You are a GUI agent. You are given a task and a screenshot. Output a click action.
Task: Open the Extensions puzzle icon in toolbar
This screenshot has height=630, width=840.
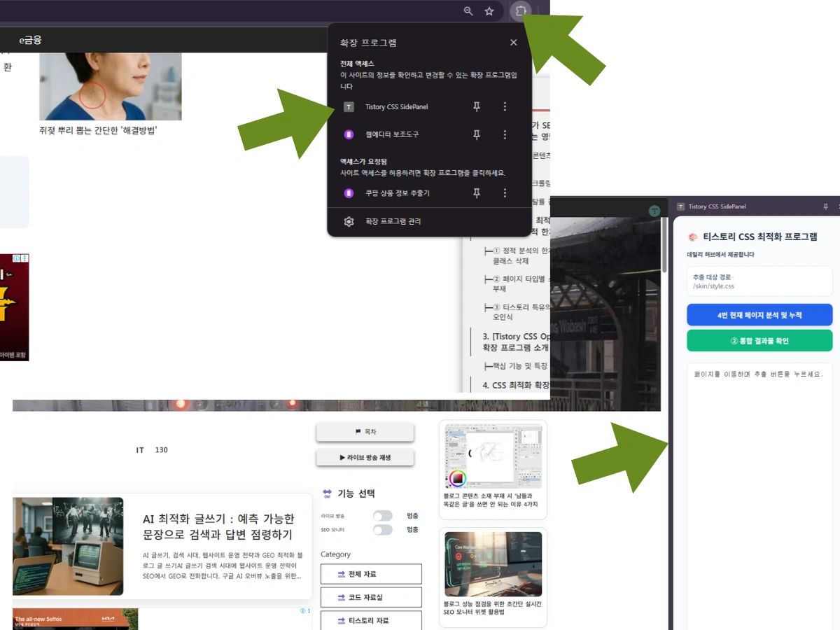click(521, 11)
